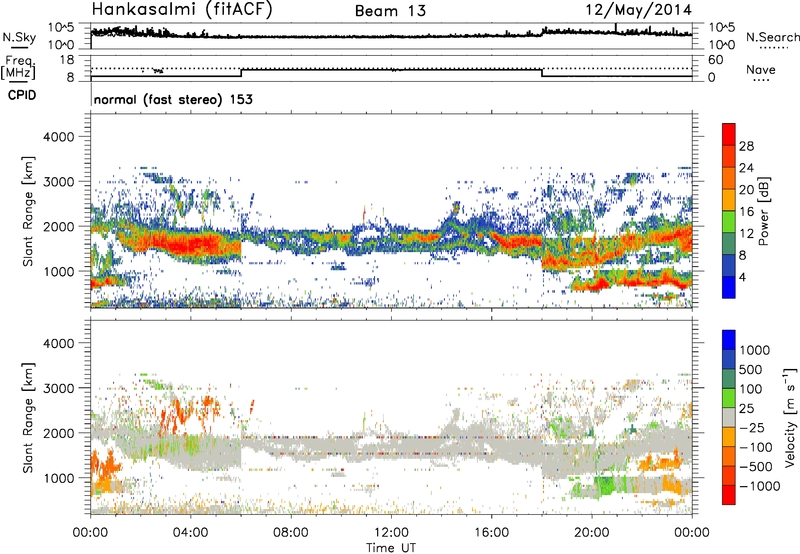
Task: Click the normal (fast stereo) 153 text
Action: 173,100
